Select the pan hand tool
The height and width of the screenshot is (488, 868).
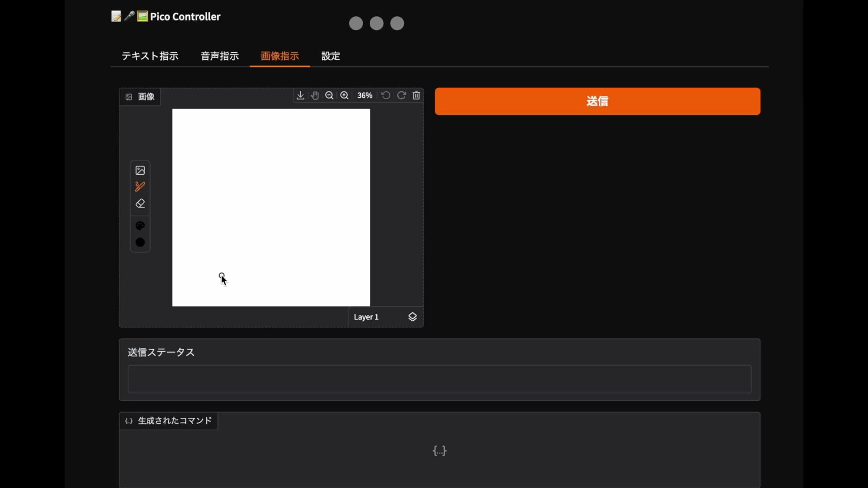tap(315, 95)
